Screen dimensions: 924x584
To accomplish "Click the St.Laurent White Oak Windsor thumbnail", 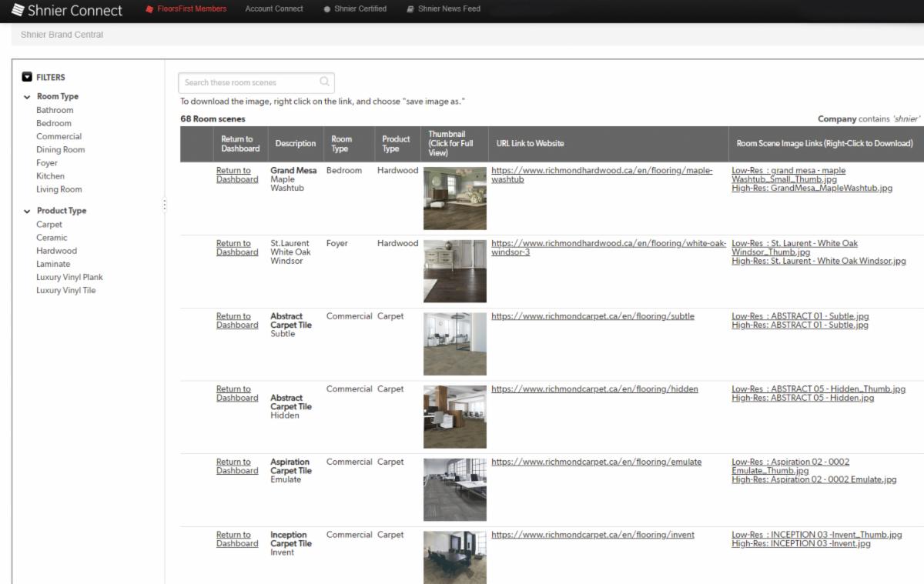I will click(454, 270).
